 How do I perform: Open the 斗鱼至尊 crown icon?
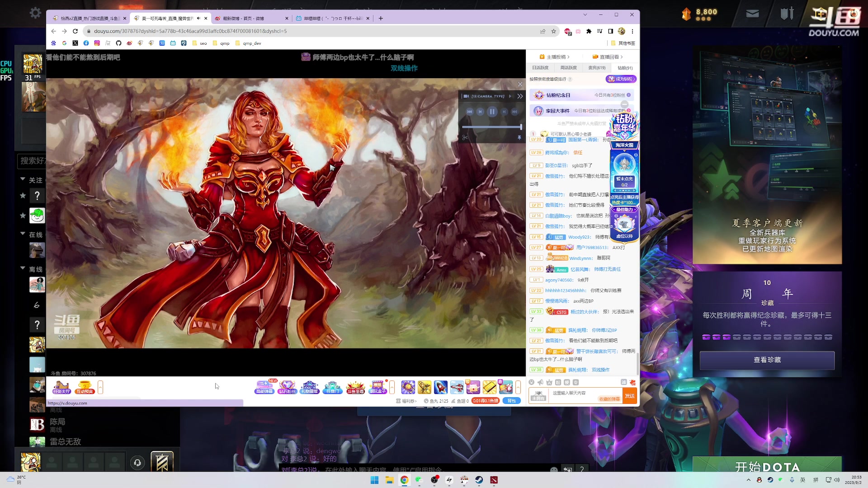(x=355, y=387)
